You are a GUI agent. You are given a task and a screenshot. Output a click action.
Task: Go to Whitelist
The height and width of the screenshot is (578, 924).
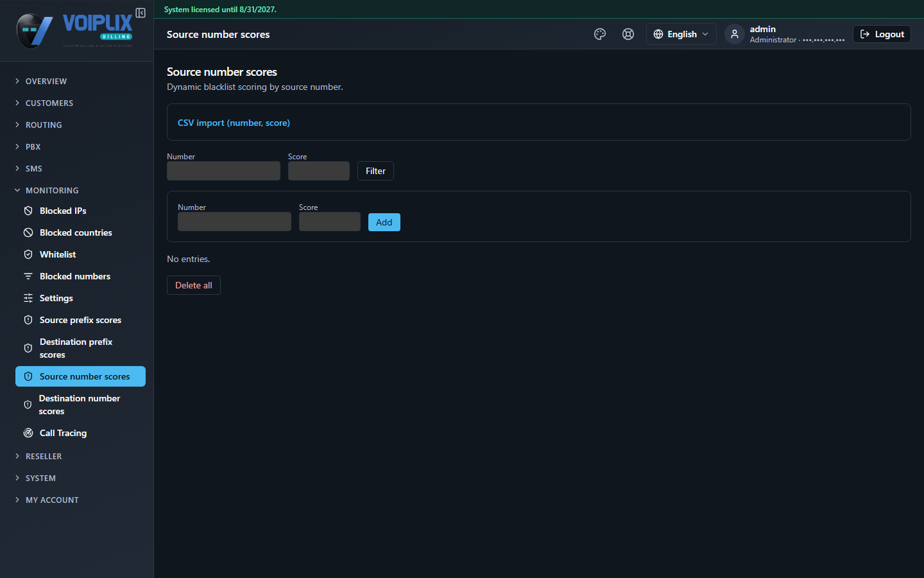(x=80, y=254)
